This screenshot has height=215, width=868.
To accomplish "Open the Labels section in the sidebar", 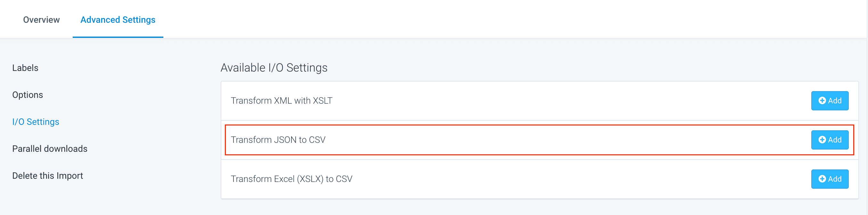I will pos(25,68).
